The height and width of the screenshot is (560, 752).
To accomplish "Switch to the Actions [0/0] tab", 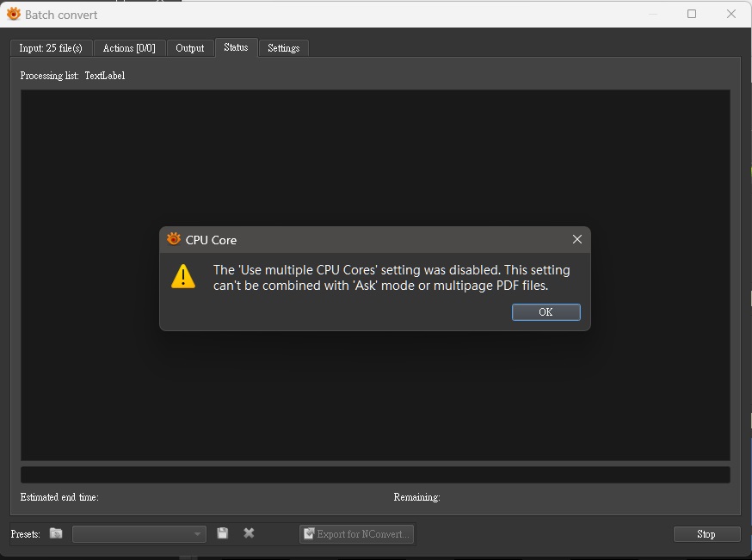I will tap(129, 48).
